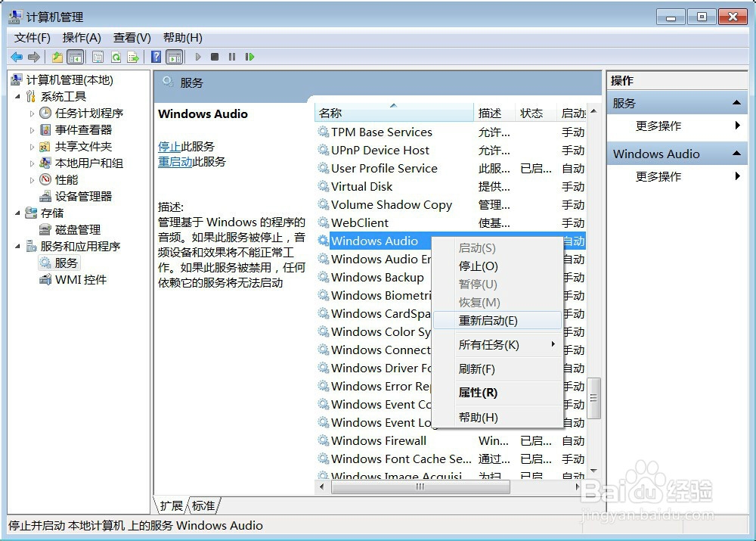Choose 帮助(H) from context menu
Image resolution: width=756 pixels, height=541 pixels.
497,418
